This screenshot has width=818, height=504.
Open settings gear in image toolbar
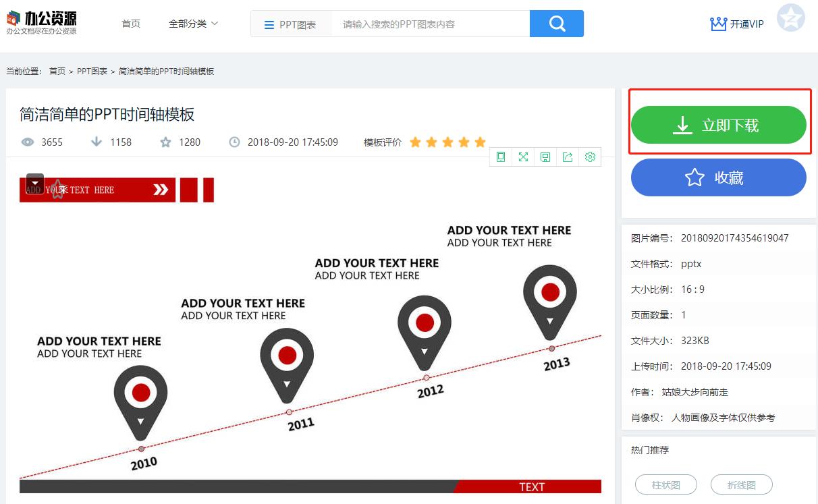pyautogui.click(x=590, y=157)
